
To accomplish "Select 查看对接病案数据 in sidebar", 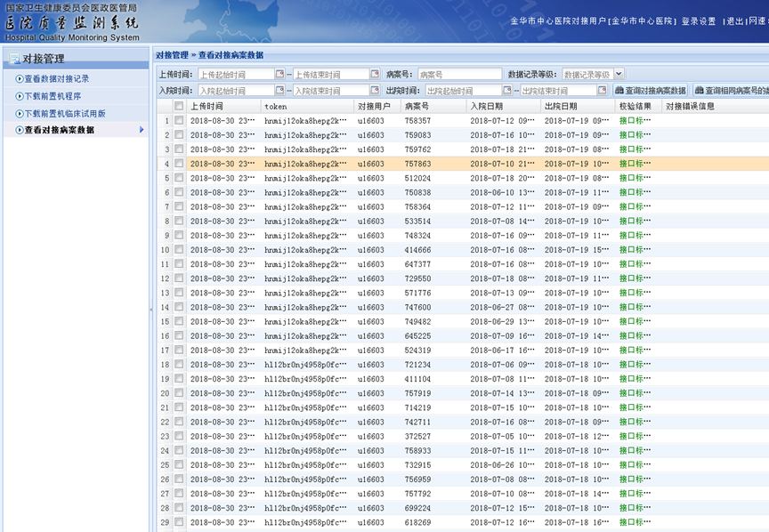I will [60, 130].
